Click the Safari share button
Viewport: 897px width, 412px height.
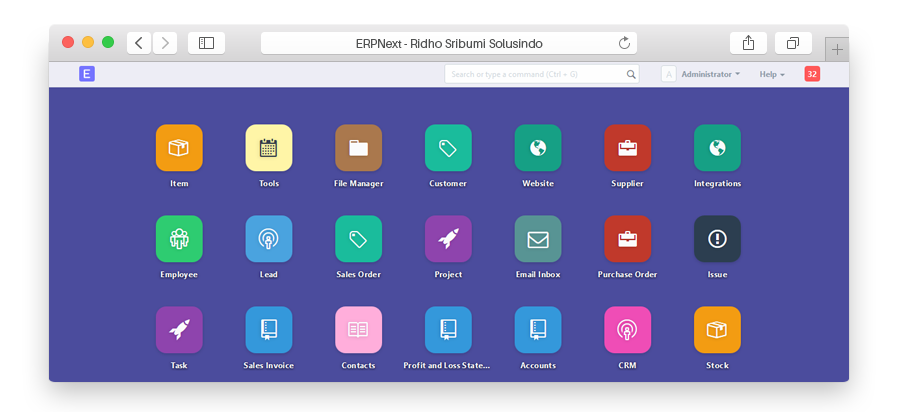(748, 43)
